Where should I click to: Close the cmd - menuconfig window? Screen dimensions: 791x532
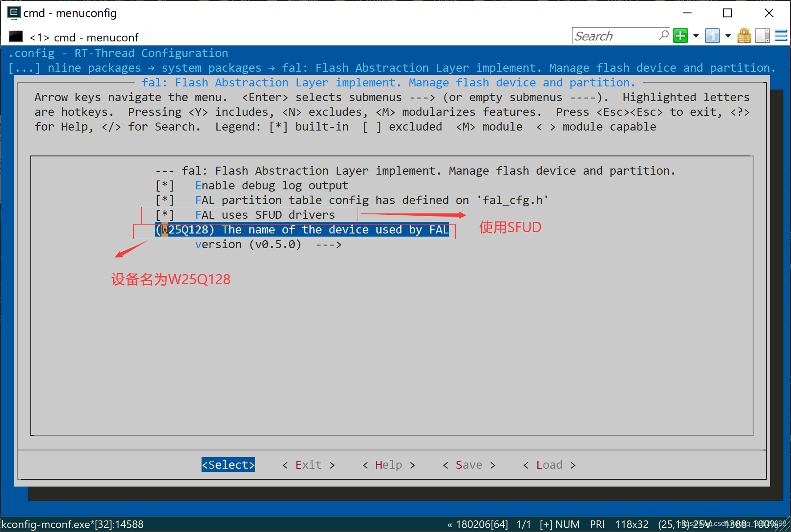[769, 13]
